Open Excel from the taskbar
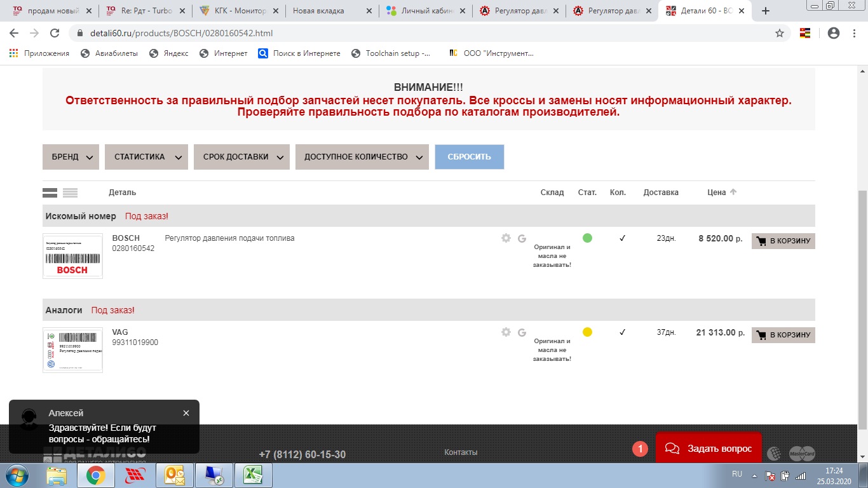 click(x=253, y=475)
